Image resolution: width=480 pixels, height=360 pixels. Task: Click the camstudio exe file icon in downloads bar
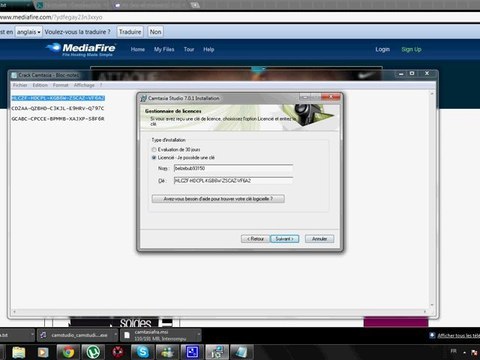point(43,335)
